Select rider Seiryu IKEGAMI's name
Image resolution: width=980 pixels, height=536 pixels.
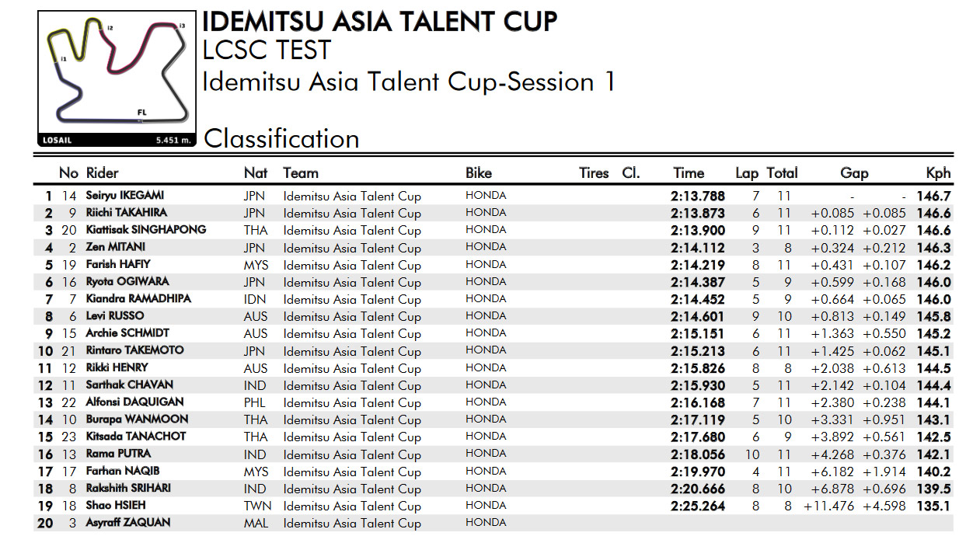124,195
